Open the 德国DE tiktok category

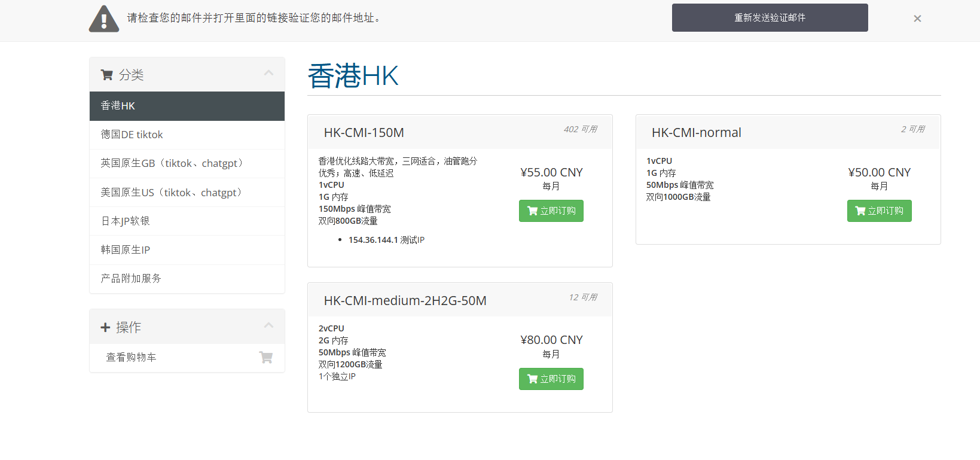(x=187, y=135)
